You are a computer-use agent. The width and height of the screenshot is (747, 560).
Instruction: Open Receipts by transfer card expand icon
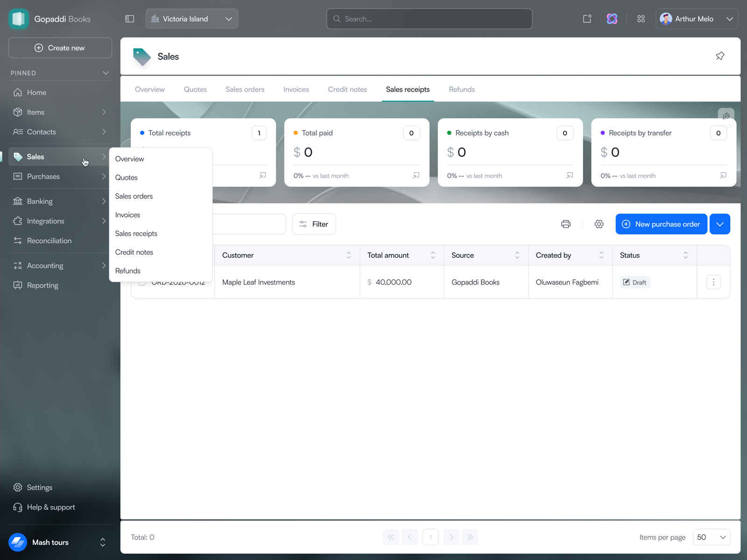[x=723, y=175]
